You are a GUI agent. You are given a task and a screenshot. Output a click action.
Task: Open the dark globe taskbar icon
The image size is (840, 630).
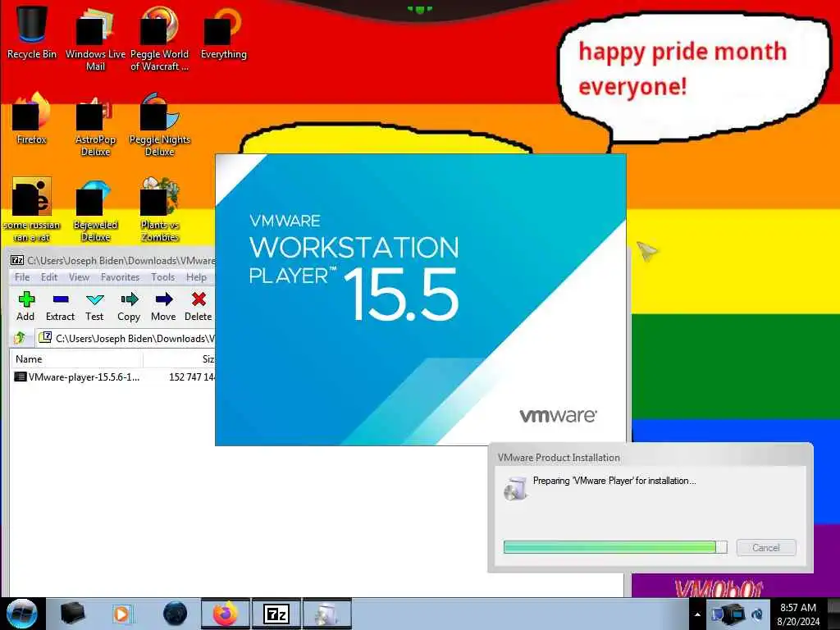point(176,614)
